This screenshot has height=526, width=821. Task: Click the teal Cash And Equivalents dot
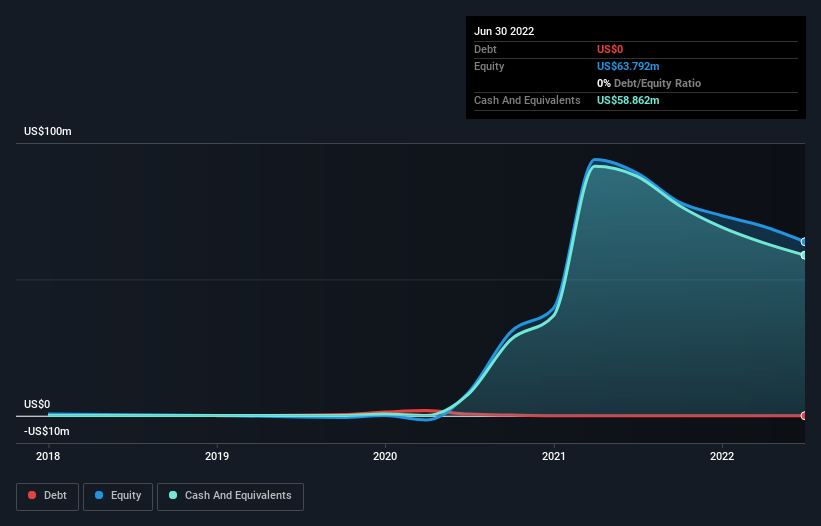click(x=173, y=495)
